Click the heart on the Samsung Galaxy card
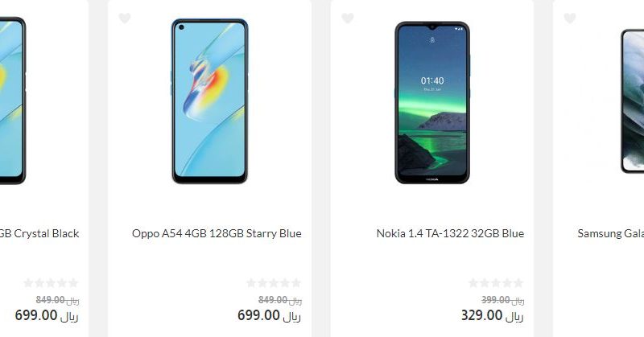 (570, 18)
